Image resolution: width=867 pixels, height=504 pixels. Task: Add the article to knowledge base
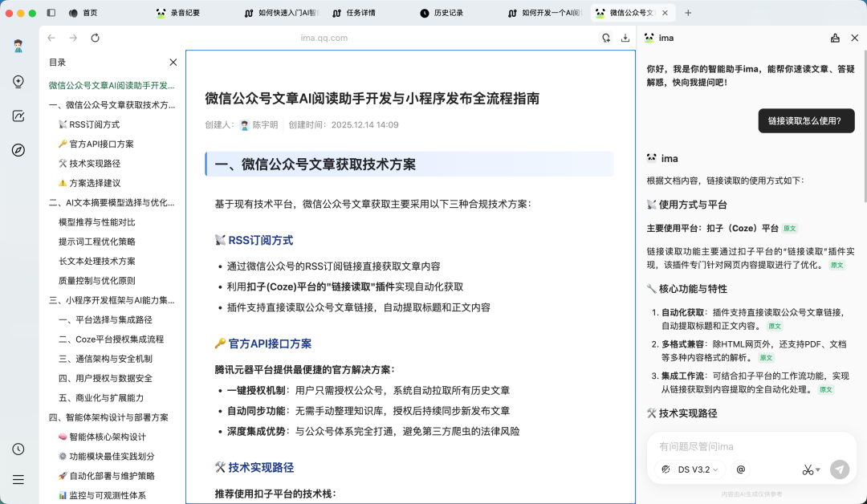tap(606, 38)
